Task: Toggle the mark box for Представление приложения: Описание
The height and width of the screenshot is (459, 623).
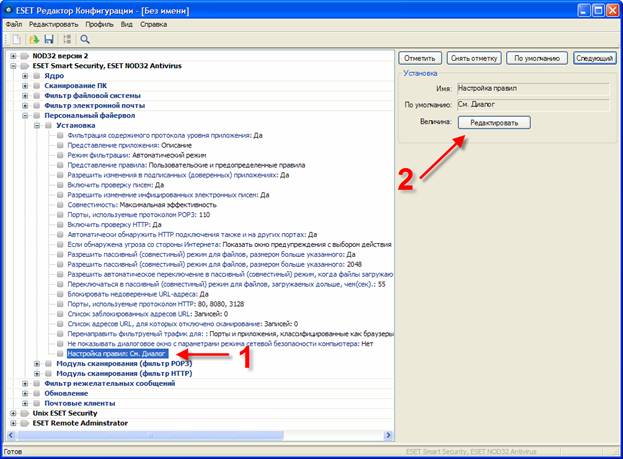Action: click(60, 145)
